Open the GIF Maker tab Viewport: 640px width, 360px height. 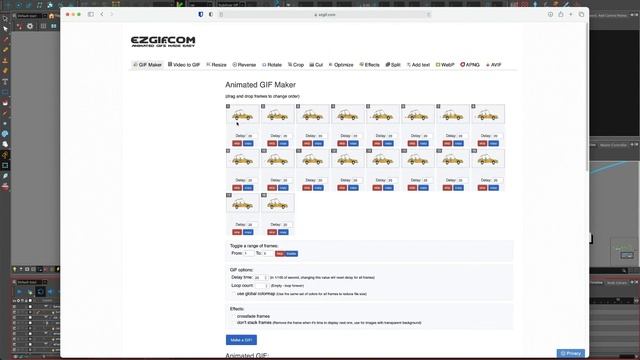pos(147,64)
